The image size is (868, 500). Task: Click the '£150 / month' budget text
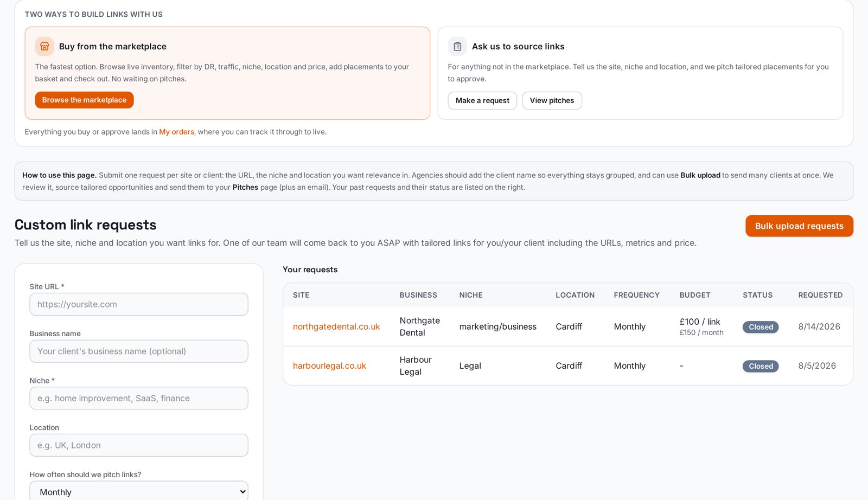701,332
